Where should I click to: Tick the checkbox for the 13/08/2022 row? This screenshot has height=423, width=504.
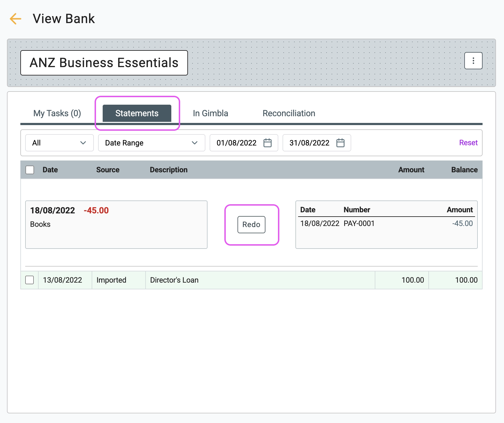(x=29, y=280)
